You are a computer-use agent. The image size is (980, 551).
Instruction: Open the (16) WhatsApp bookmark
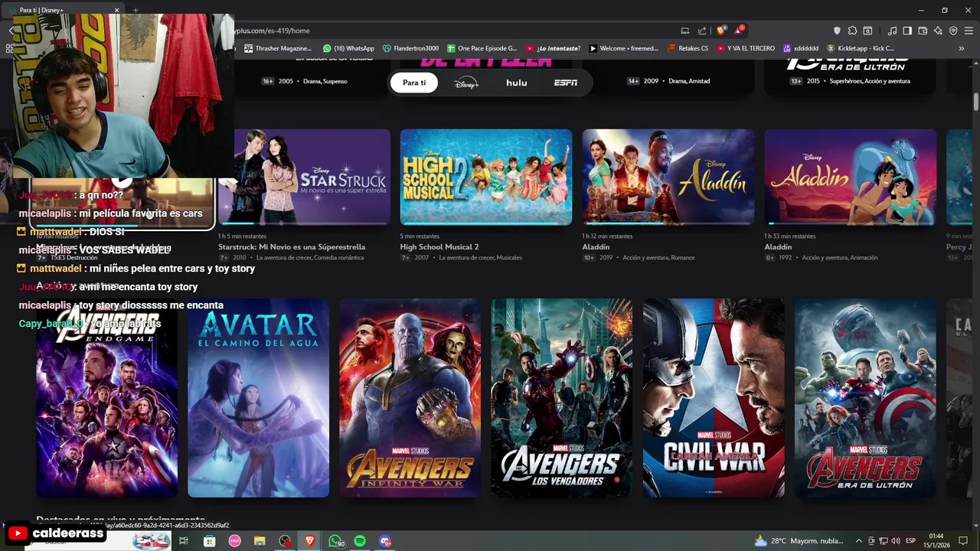(x=348, y=48)
